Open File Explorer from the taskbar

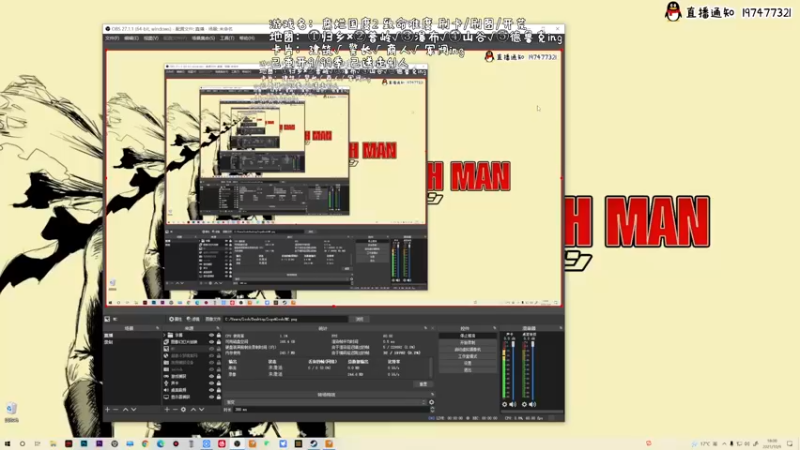tap(53, 444)
